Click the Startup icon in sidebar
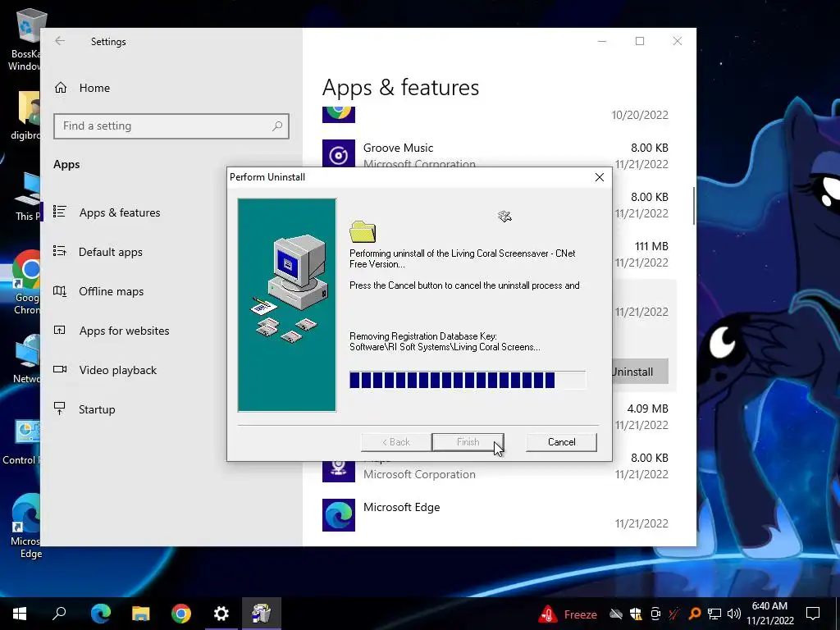The height and width of the screenshot is (630, 840). point(59,409)
